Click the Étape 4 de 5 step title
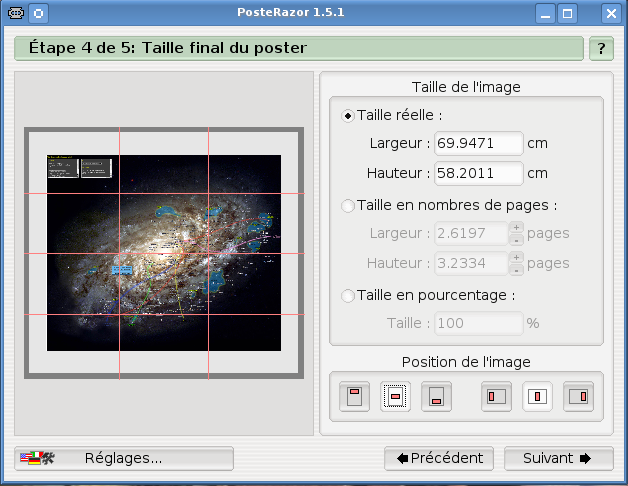628x486 pixels. click(x=168, y=48)
